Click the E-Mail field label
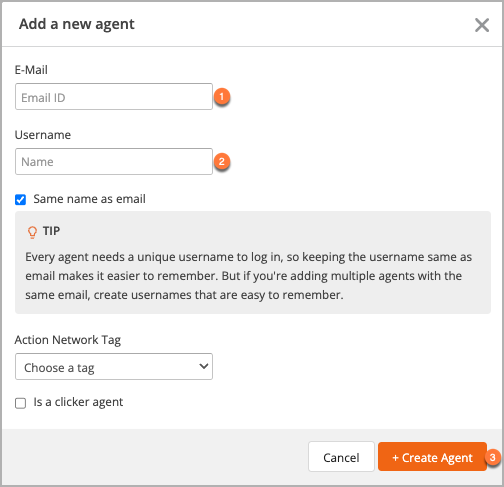This screenshot has height=487, width=504. click(31, 70)
